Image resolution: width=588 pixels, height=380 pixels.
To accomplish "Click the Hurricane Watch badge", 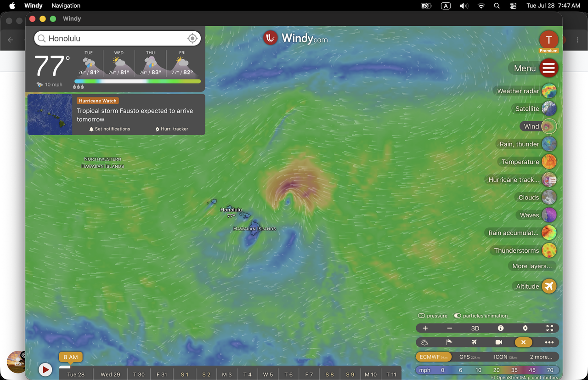I will pyautogui.click(x=97, y=101).
